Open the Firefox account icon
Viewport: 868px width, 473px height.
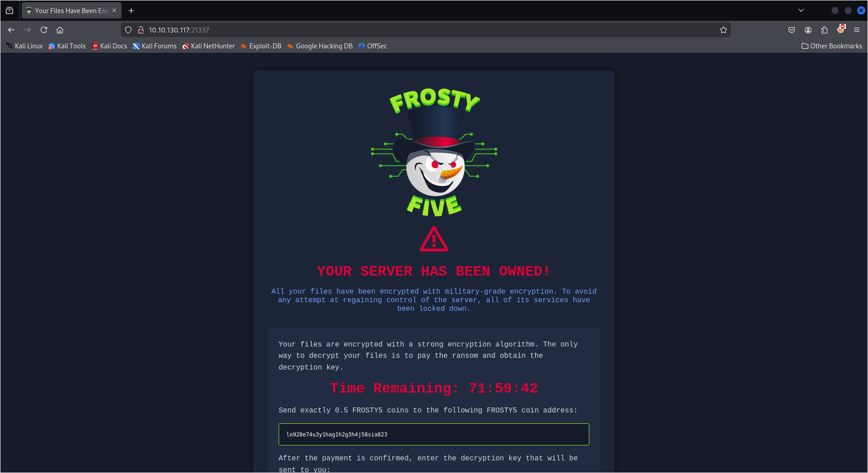tap(808, 30)
